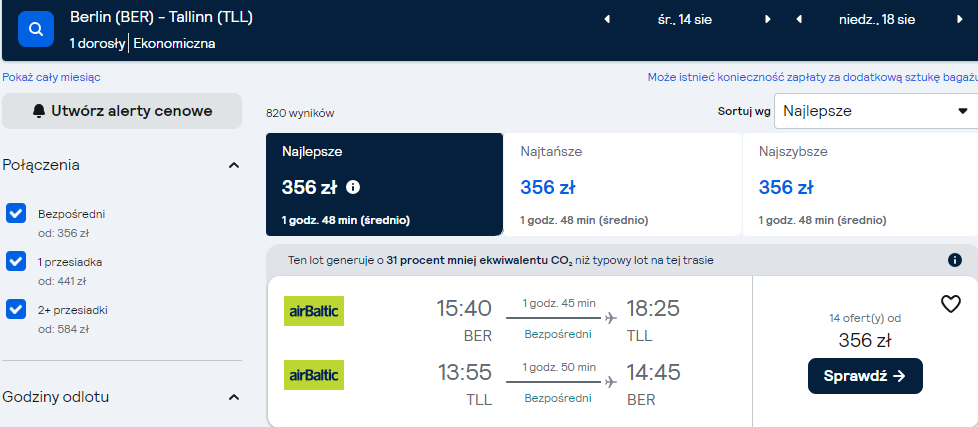Collapse the Godziny odlotu filter section
The image size is (978, 427).
234,397
